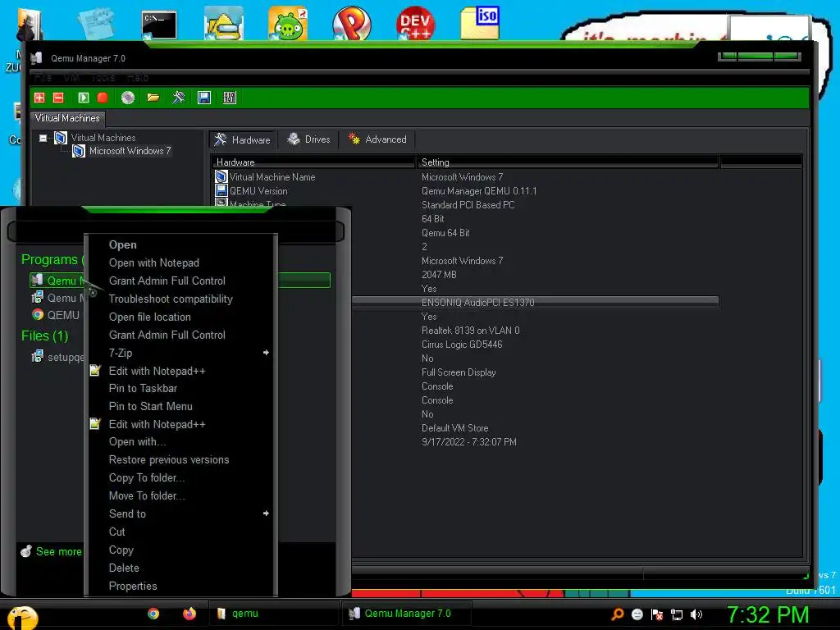Click the Realtek 8139 on VLAN 0 value
840x630 pixels.
tap(470, 330)
